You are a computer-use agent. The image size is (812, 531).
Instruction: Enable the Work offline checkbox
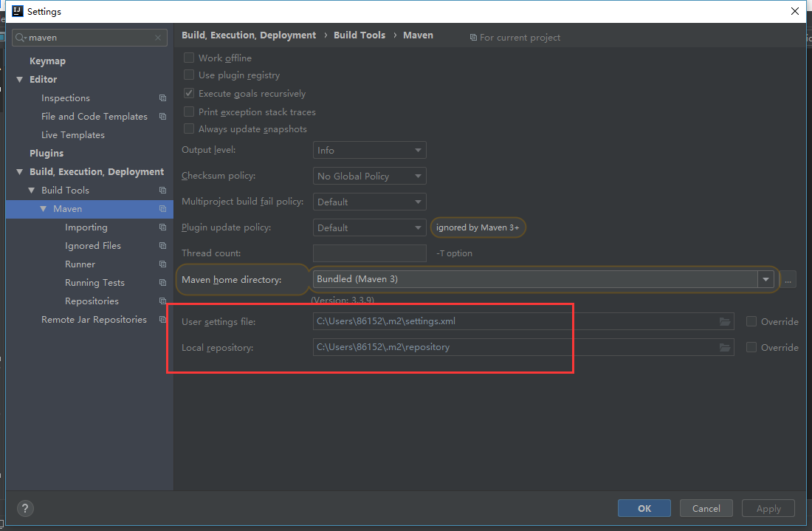tap(189, 58)
